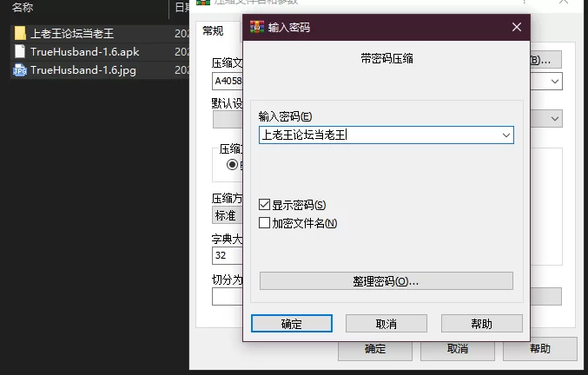Screen dimensions: 588x375
Task: Close the 输入密码 dialog
Action: pyautogui.click(x=517, y=27)
